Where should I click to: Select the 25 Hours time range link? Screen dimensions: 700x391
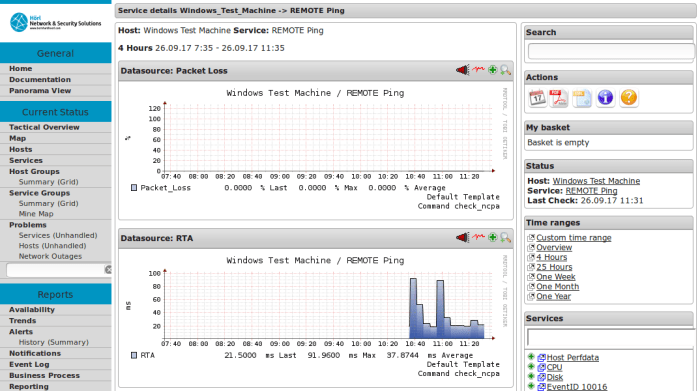554,267
